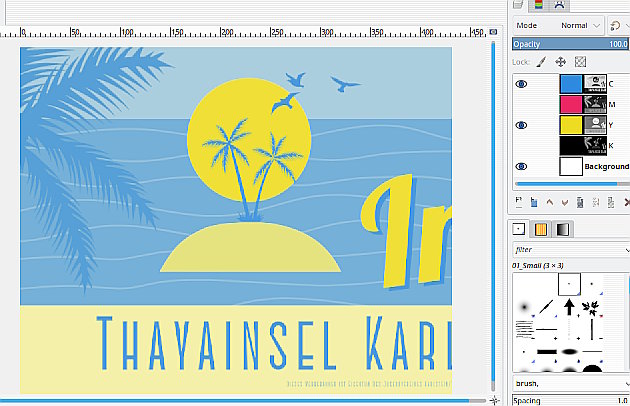The width and height of the screenshot is (630, 406).
Task: Select the white Background layer thumbnail
Action: 571,166
